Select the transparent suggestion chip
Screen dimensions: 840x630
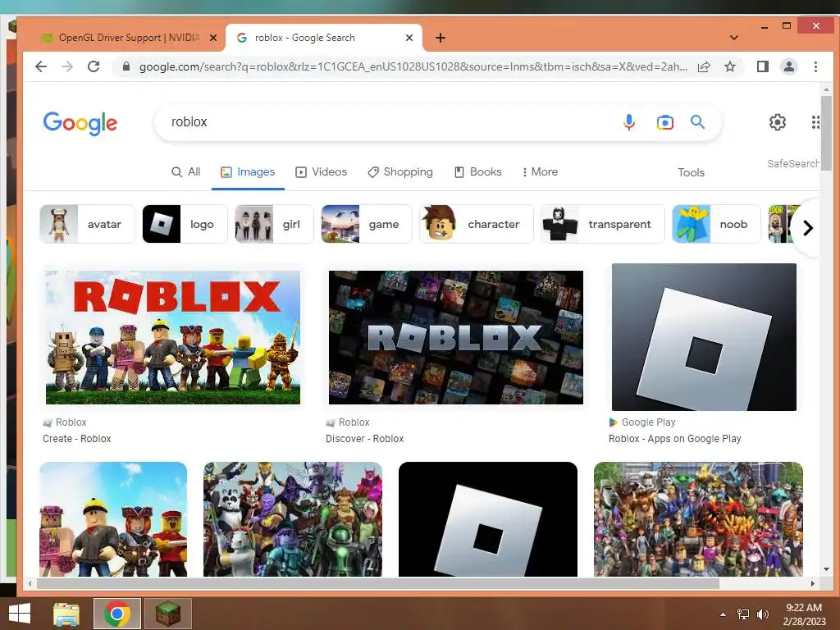point(603,224)
